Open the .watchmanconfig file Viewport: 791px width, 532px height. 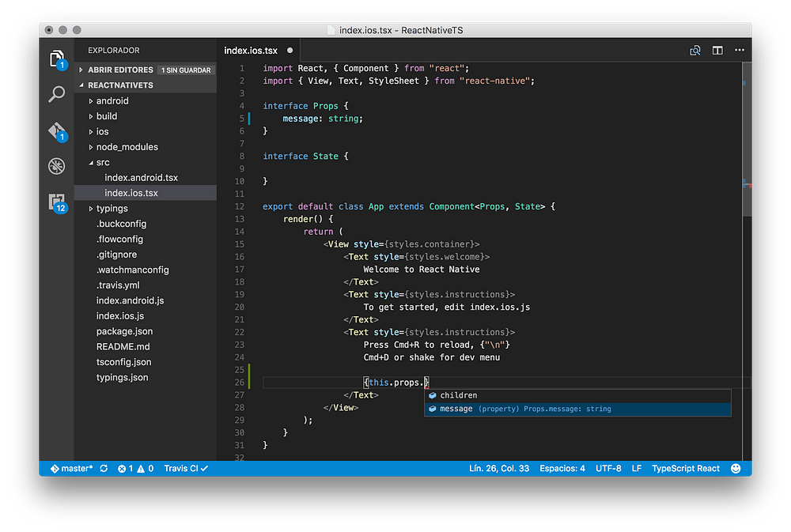pyautogui.click(x=146, y=270)
